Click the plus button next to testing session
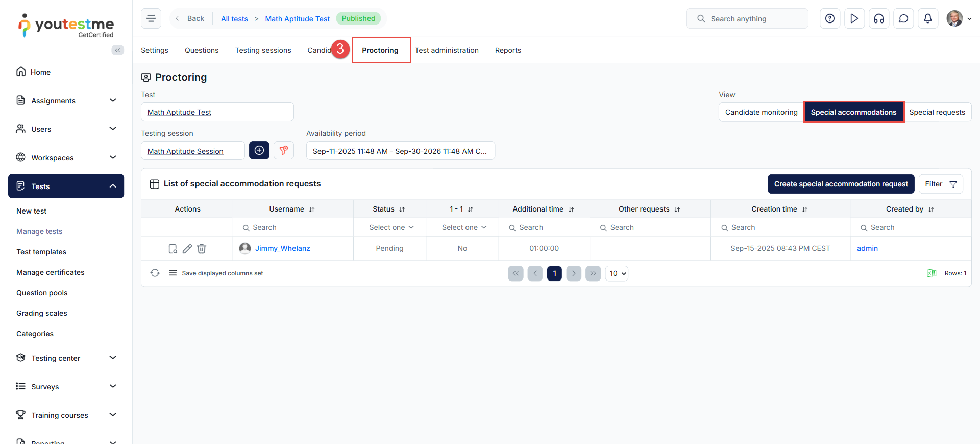This screenshot has width=980, height=444. coord(259,151)
